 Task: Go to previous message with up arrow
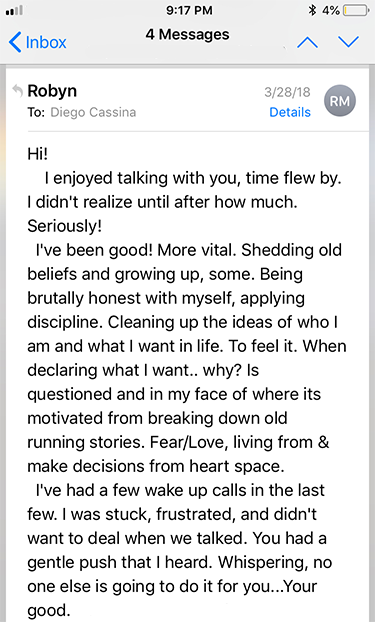coord(308,42)
